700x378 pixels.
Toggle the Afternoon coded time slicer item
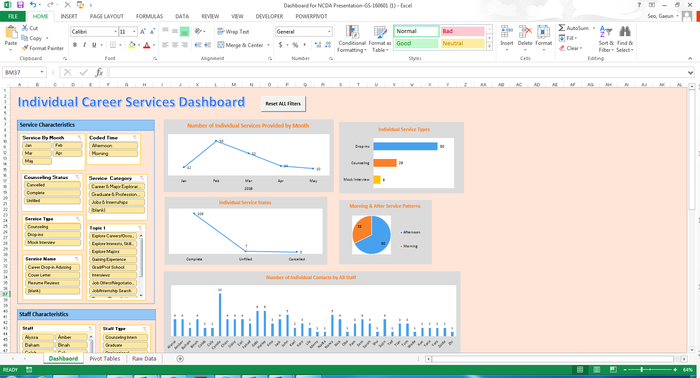[114, 145]
